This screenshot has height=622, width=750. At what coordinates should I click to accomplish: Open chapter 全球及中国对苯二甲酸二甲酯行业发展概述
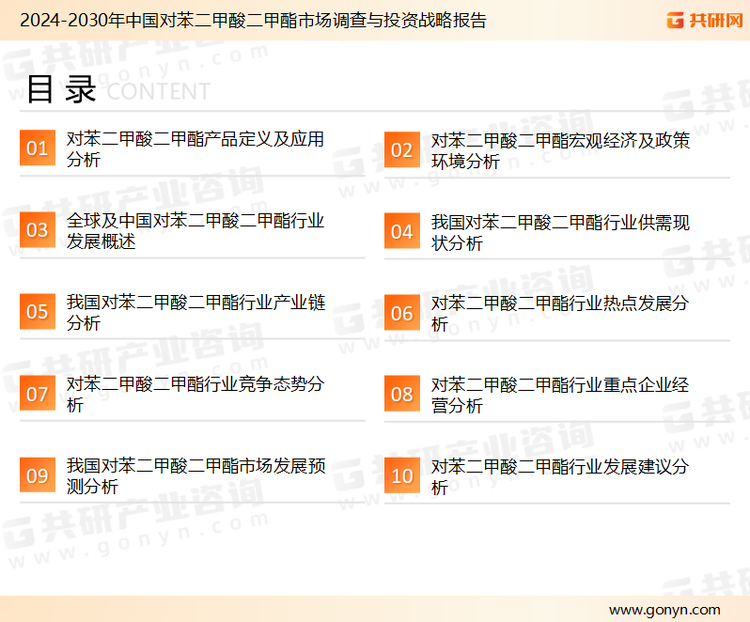click(195, 231)
